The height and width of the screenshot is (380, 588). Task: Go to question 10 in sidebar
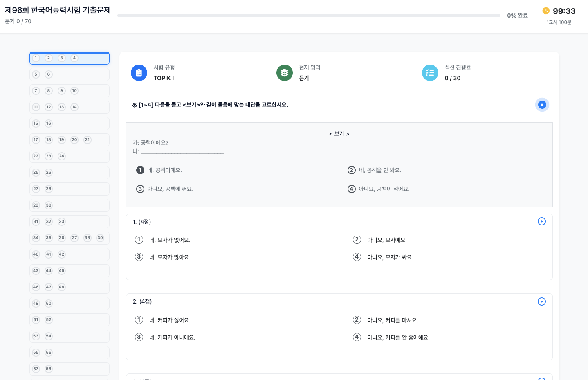click(x=74, y=91)
